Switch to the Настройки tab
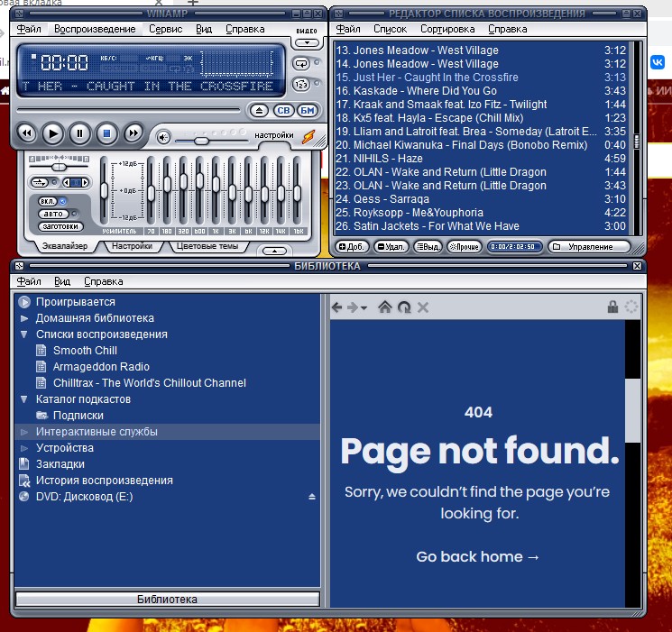 coord(132,246)
